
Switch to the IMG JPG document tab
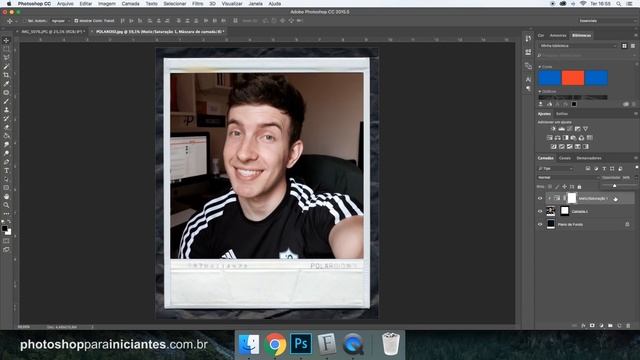point(52,31)
